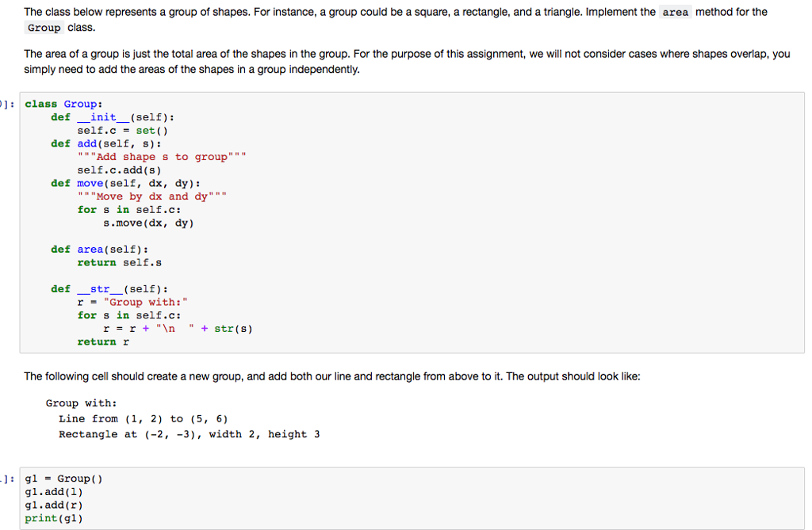Click the 'Rectangle at (-2, -3)' expected output line

[x=189, y=434]
